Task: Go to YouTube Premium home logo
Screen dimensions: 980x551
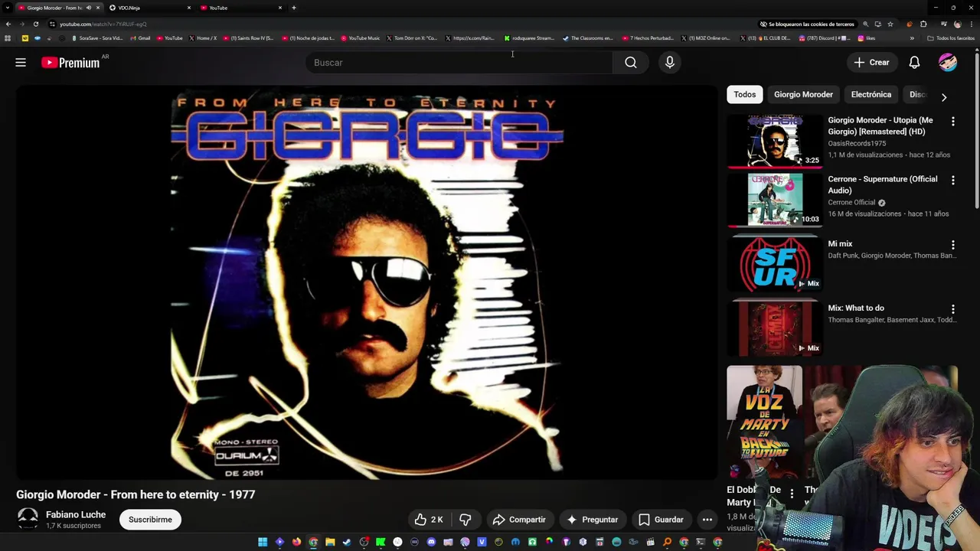Action: coord(70,63)
